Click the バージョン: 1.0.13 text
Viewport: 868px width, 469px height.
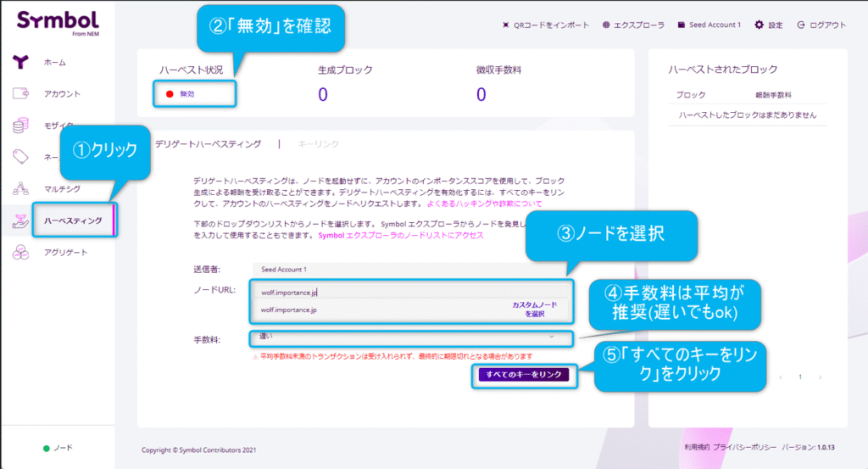coord(808,448)
